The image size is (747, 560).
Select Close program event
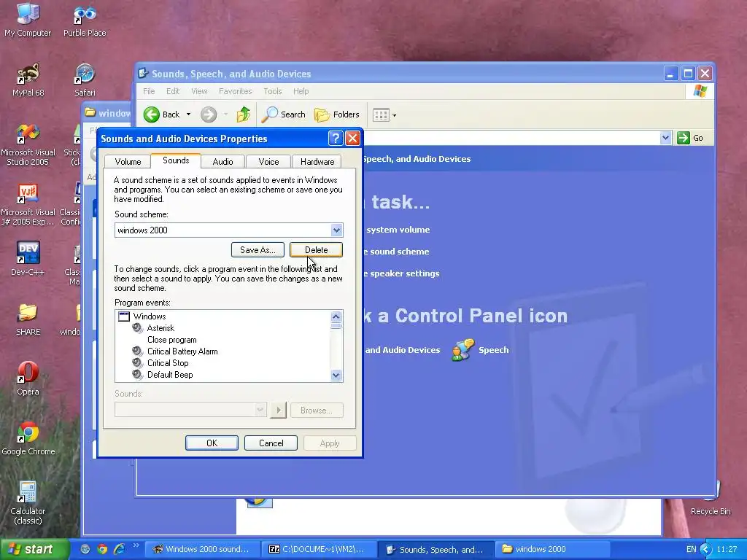(x=171, y=340)
